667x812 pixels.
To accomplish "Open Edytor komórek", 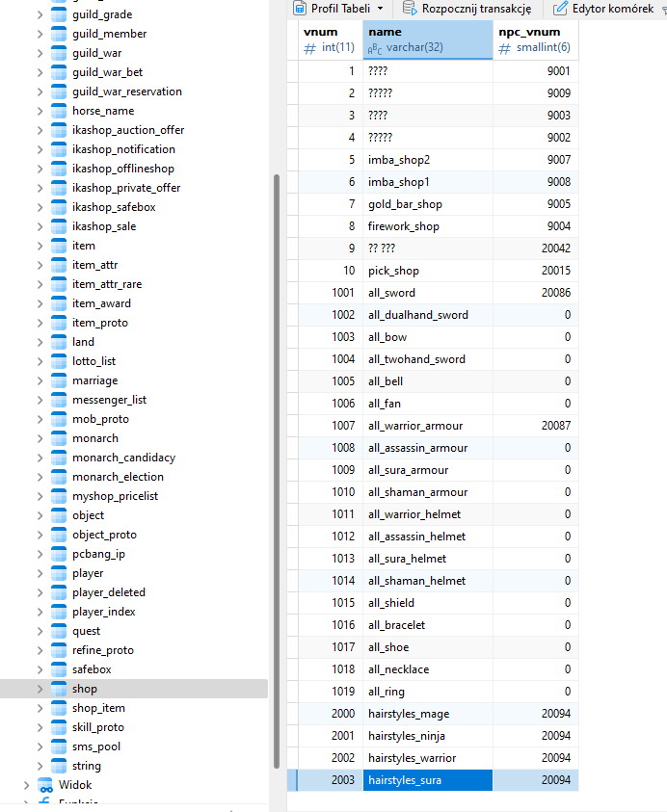I will coord(603,9).
